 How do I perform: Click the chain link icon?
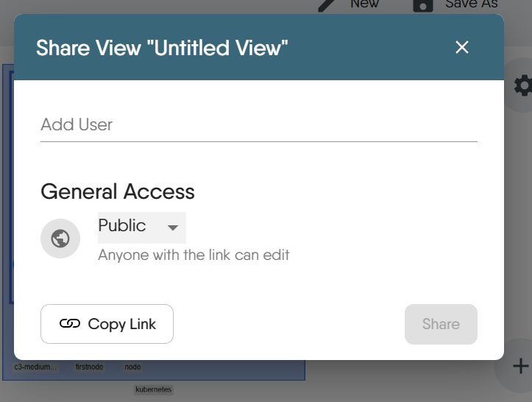[70, 324]
